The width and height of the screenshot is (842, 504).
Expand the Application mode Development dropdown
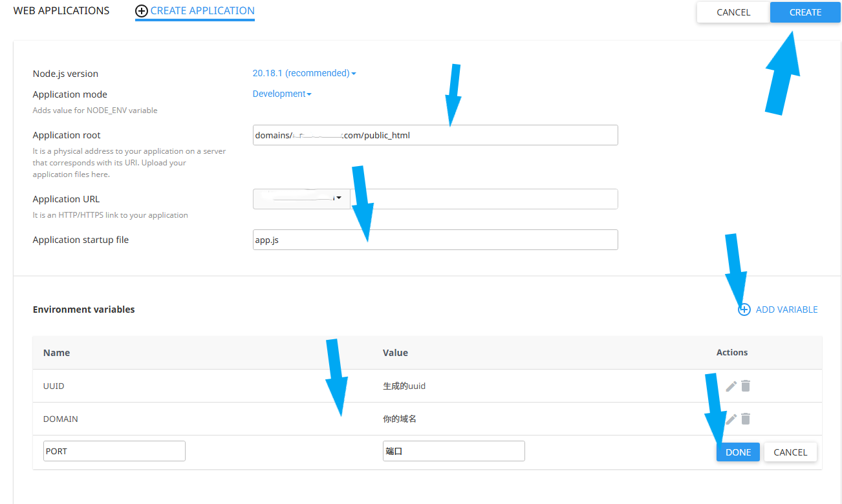pos(282,94)
